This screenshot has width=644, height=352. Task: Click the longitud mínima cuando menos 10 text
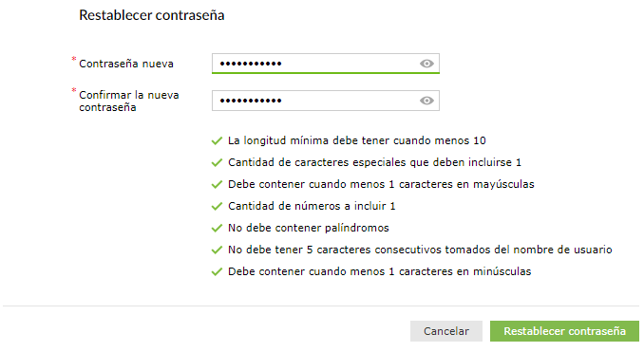click(x=357, y=140)
